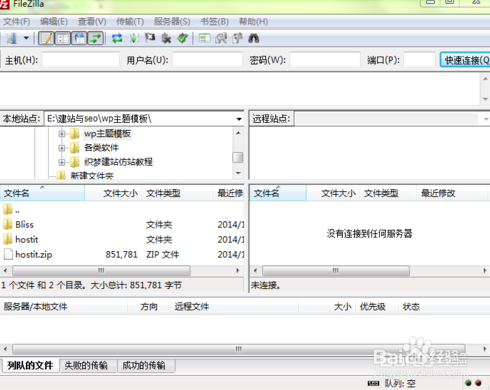Sort remote list by 文件名 column
The width and height of the screenshot is (490, 390).
click(x=278, y=193)
